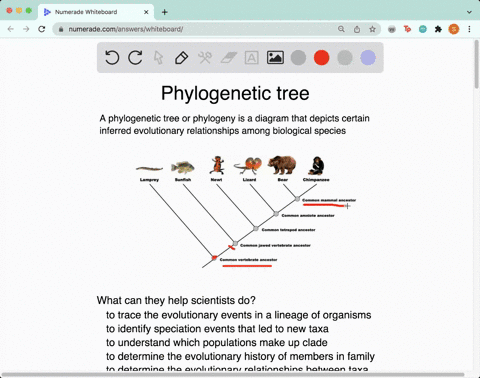Click the common vertebrate ancestor label
The width and height of the screenshot is (480, 378).
248,260
